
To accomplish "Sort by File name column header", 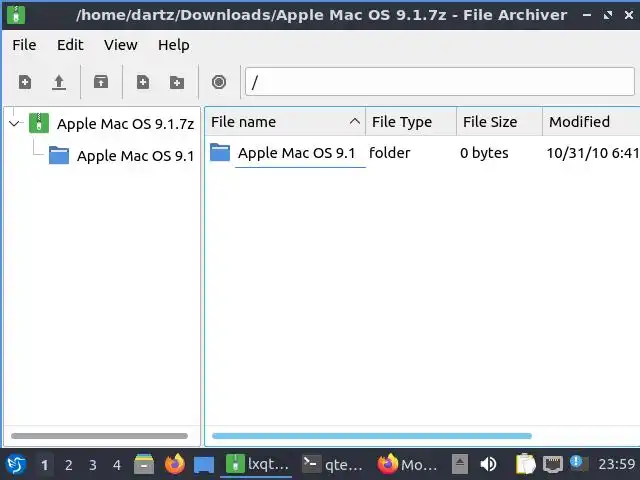I will tap(284, 122).
